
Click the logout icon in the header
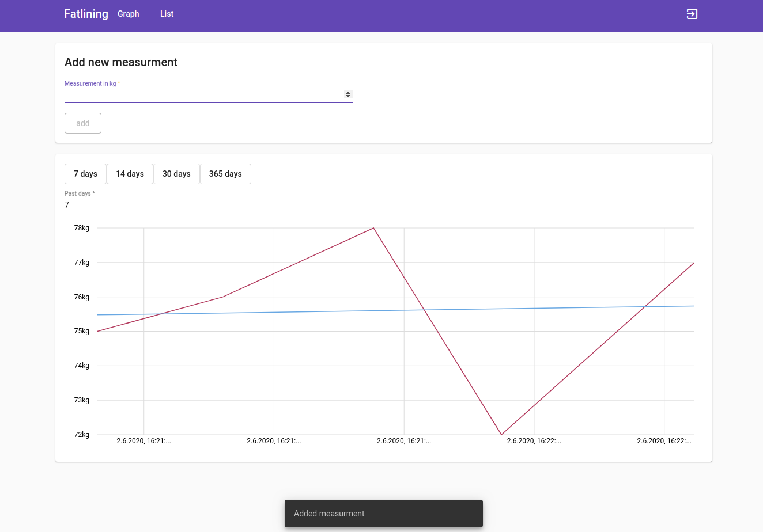point(692,14)
